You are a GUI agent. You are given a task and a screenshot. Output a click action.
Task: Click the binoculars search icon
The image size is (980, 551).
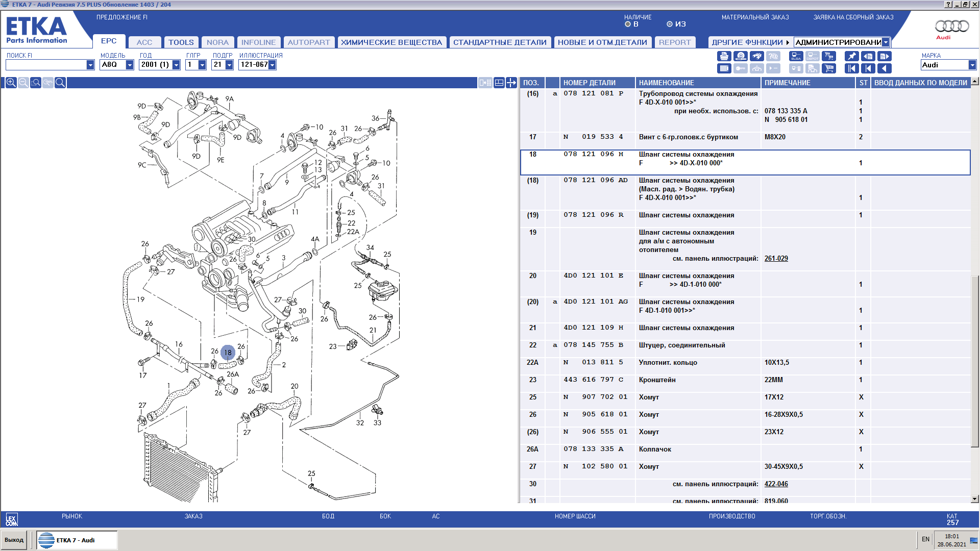pyautogui.click(x=757, y=56)
